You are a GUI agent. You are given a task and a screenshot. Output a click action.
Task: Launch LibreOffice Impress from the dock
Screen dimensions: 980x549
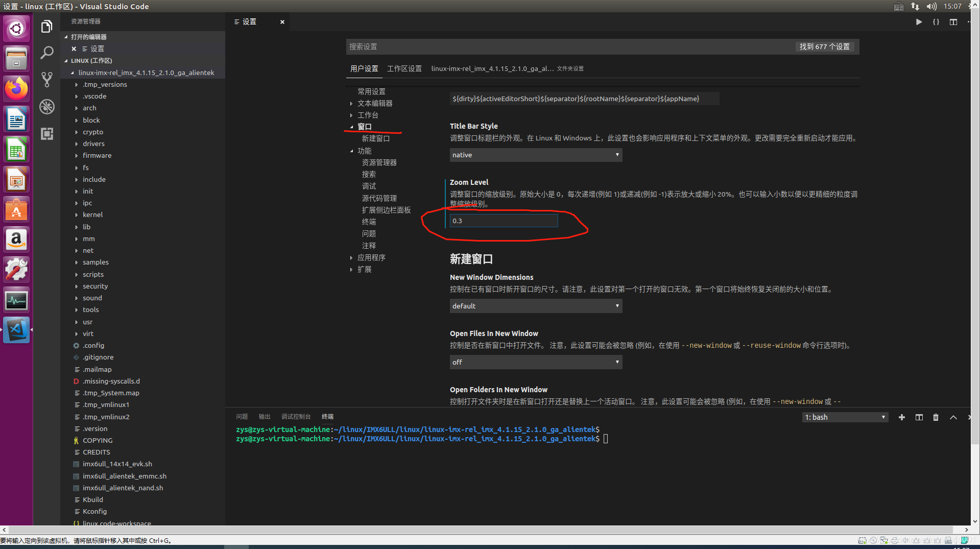pos(16,179)
